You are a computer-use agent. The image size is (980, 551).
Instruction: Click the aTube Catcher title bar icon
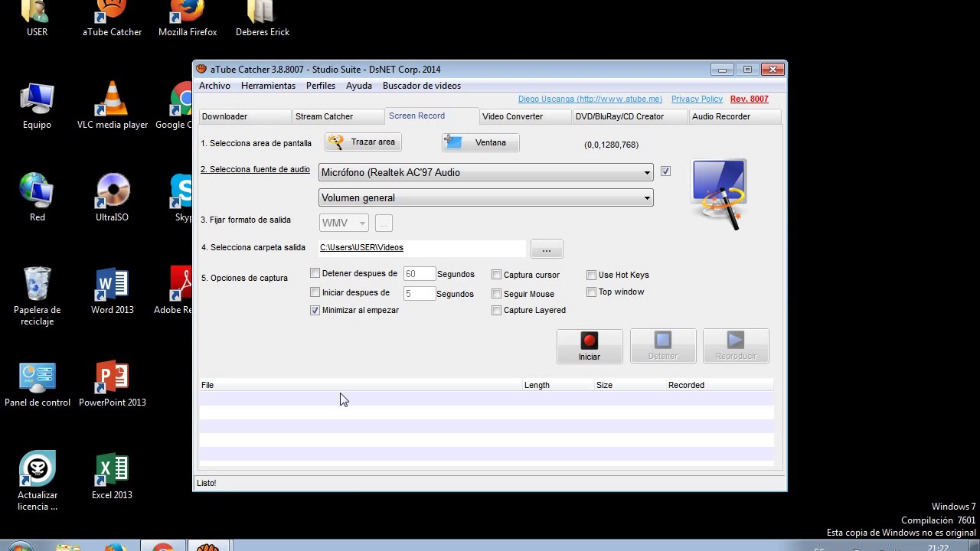pos(201,69)
